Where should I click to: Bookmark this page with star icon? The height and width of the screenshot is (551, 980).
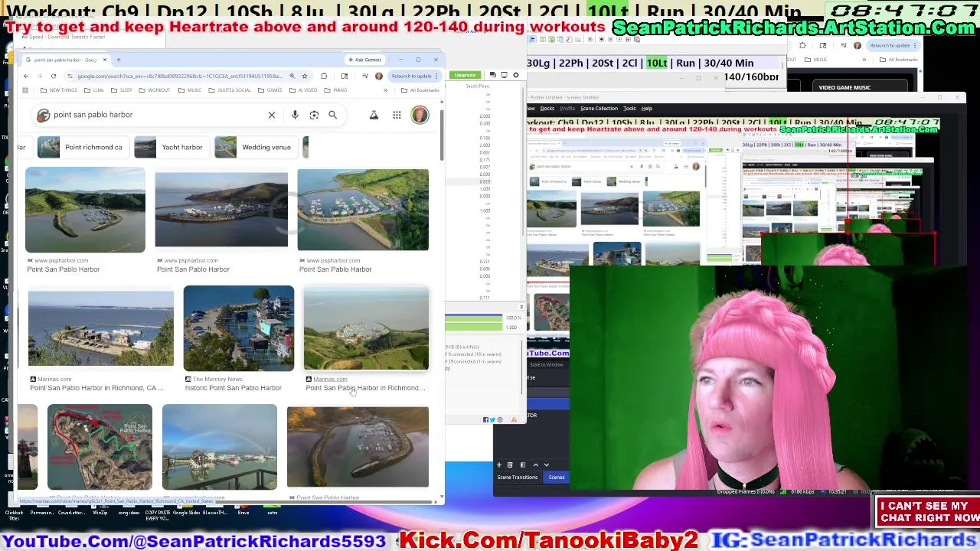305,76
